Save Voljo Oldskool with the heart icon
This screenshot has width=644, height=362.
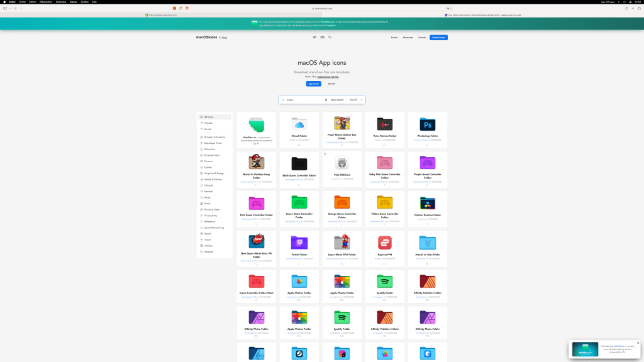pyautogui.click(x=325, y=154)
